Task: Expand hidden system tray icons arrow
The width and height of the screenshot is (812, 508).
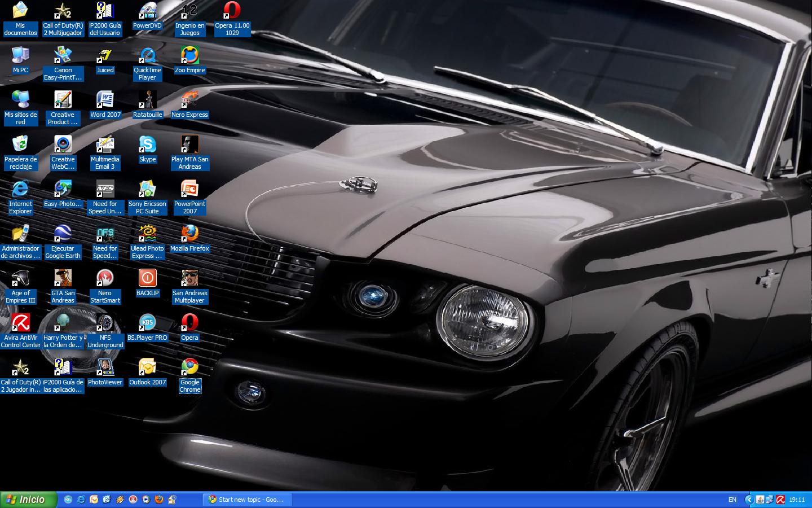Action: [749, 500]
